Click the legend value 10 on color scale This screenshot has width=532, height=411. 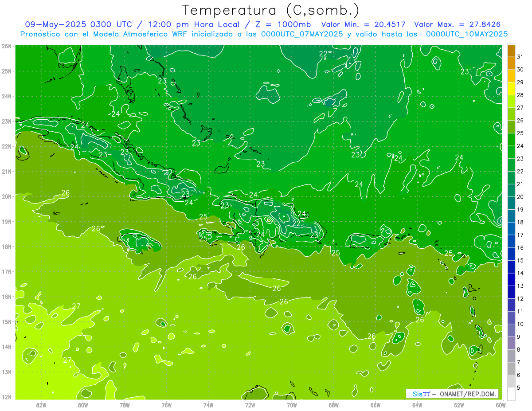click(520, 324)
